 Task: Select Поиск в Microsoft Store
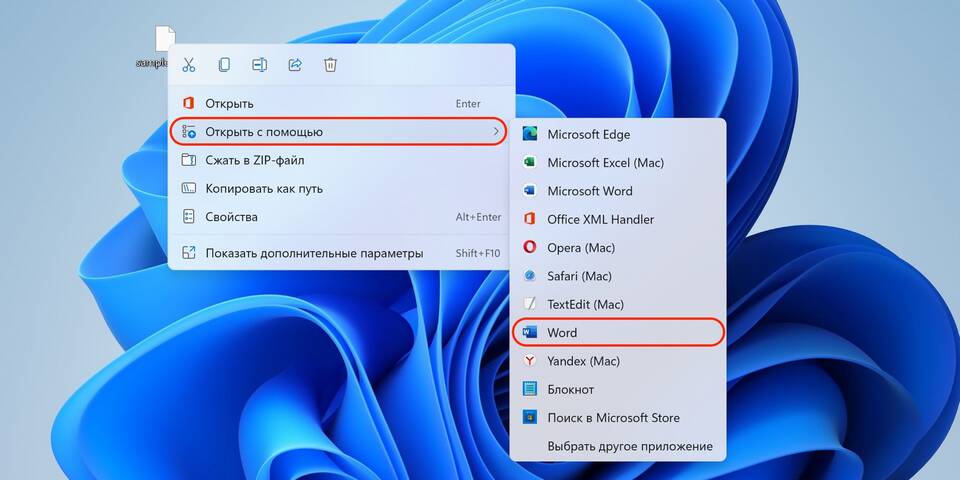pyautogui.click(x=618, y=418)
